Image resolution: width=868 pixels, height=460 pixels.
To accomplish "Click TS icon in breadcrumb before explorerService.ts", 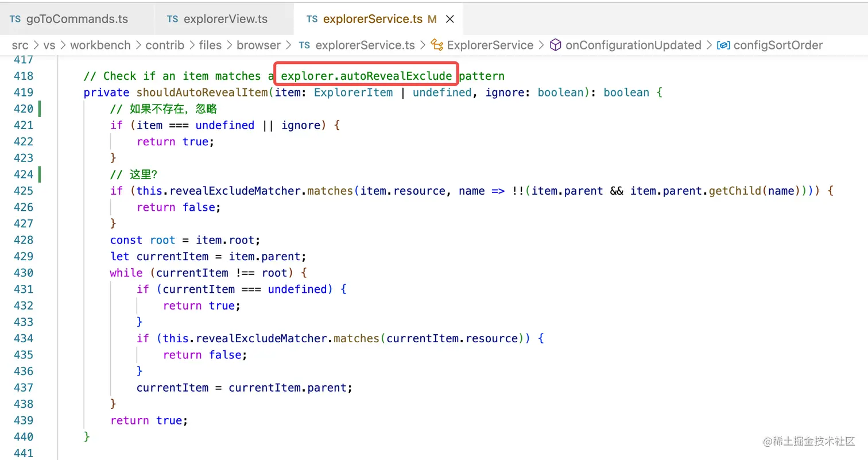I will (304, 45).
